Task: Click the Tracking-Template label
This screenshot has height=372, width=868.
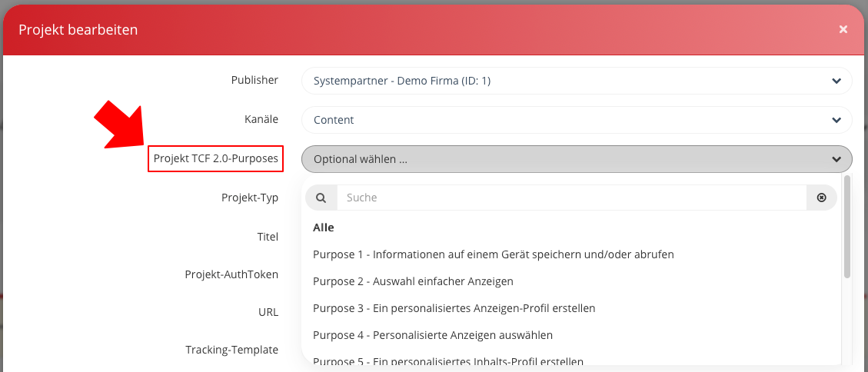Action: (231, 350)
